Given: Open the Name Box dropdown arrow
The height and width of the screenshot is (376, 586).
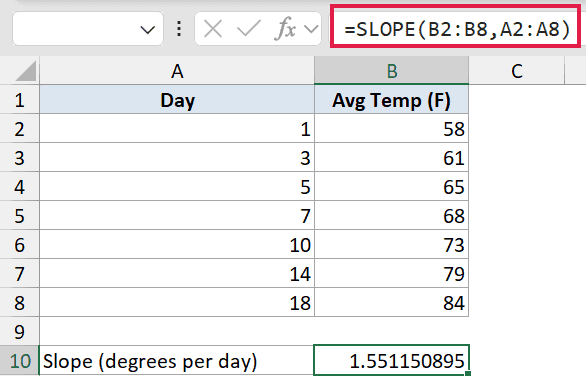Looking at the screenshot, I should pyautogui.click(x=147, y=30).
